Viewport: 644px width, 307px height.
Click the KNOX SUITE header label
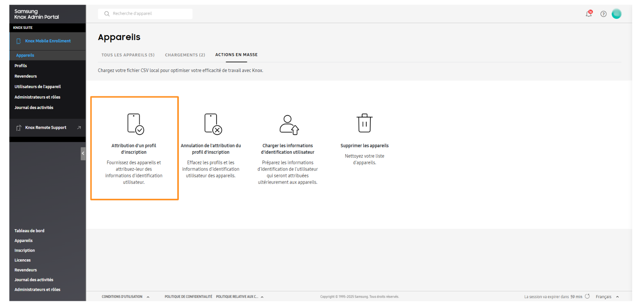[23, 28]
